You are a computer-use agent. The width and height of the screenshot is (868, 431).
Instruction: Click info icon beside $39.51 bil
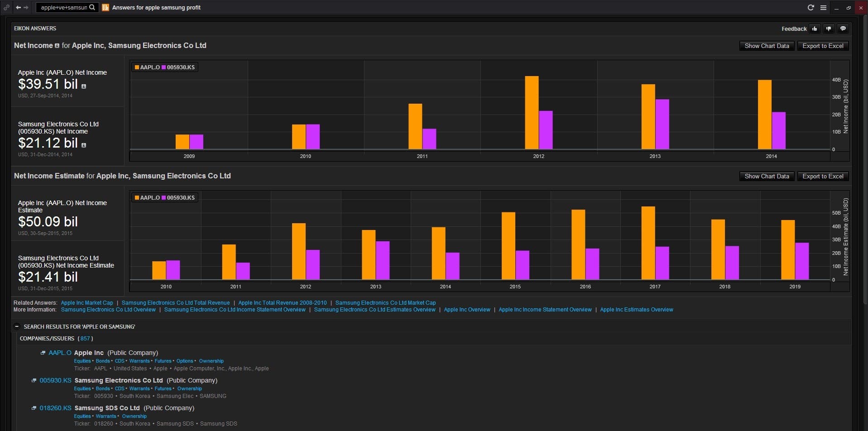click(84, 86)
